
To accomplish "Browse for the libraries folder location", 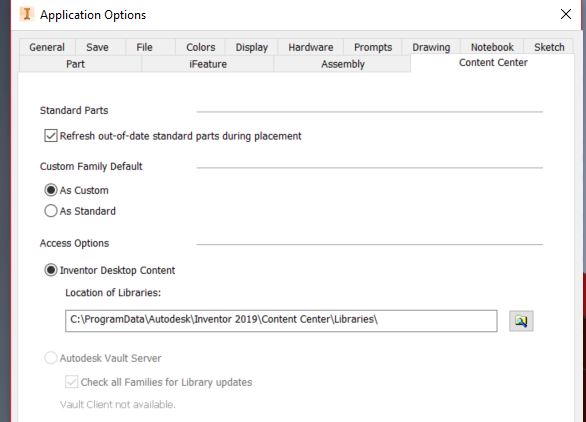I will [x=521, y=321].
